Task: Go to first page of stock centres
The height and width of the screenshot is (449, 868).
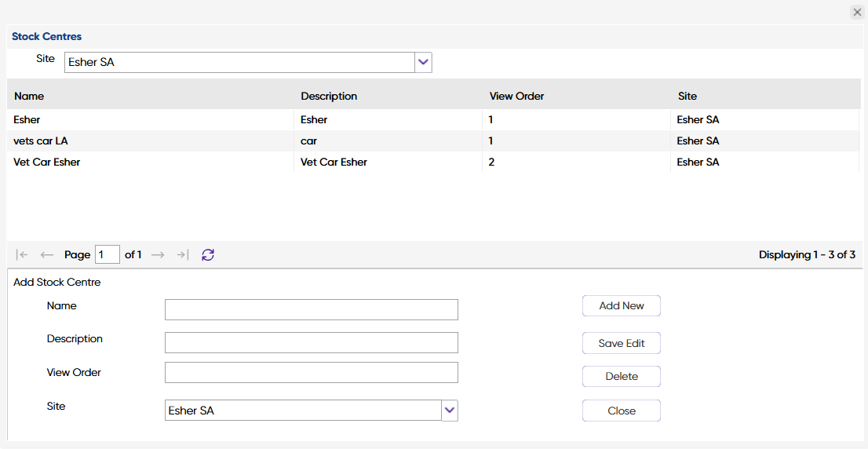Action: click(x=22, y=255)
